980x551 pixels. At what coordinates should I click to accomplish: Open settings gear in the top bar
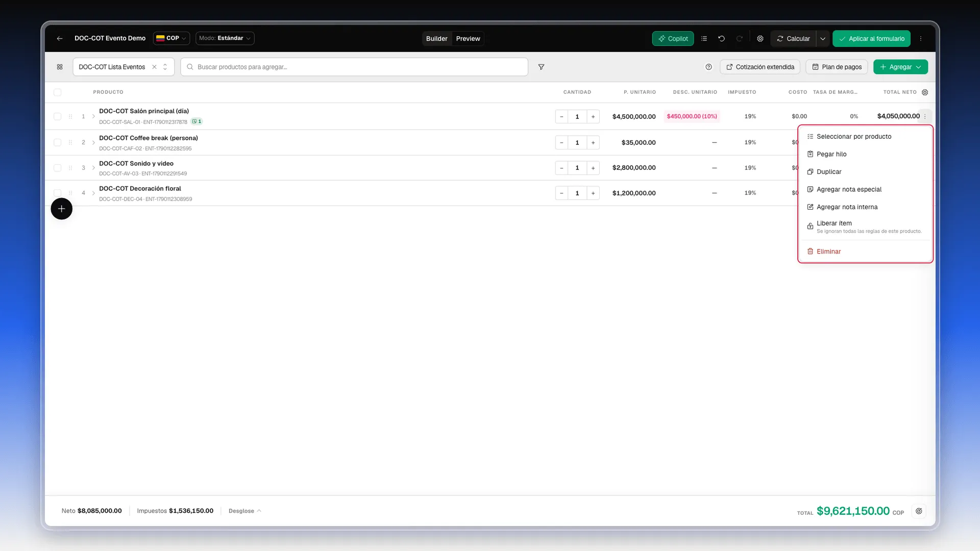click(x=760, y=38)
